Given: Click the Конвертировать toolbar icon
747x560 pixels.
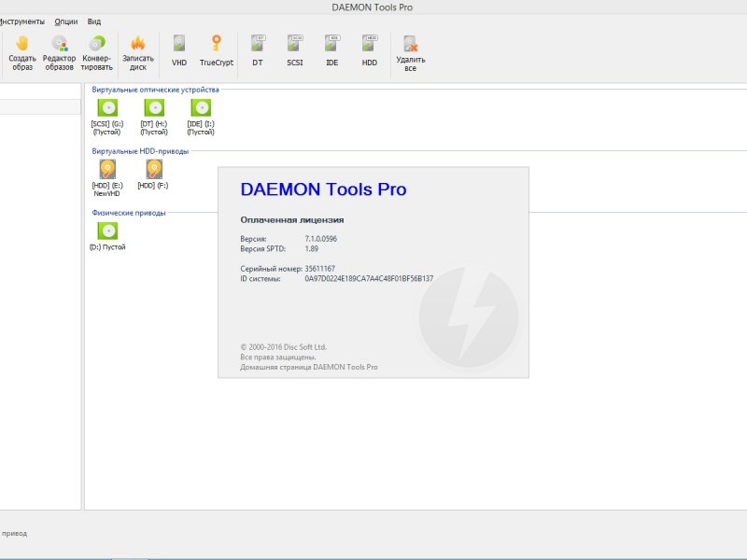Looking at the screenshot, I should [x=97, y=53].
